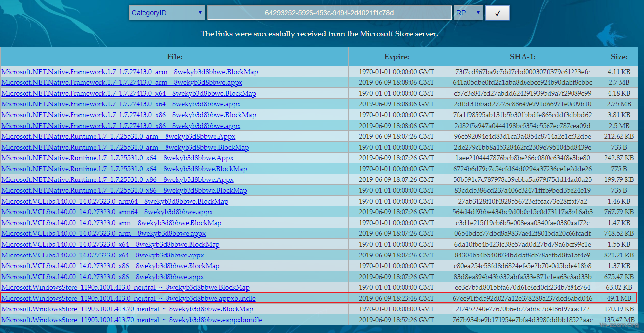
Task: Open the CategoryID type dropdown
Action: coord(167,13)
